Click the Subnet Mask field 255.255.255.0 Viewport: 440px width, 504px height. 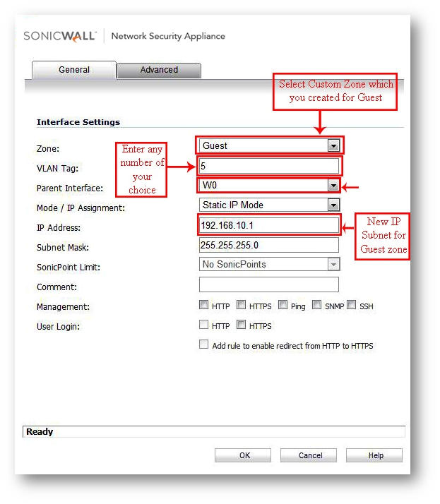[x=269, y=245]
